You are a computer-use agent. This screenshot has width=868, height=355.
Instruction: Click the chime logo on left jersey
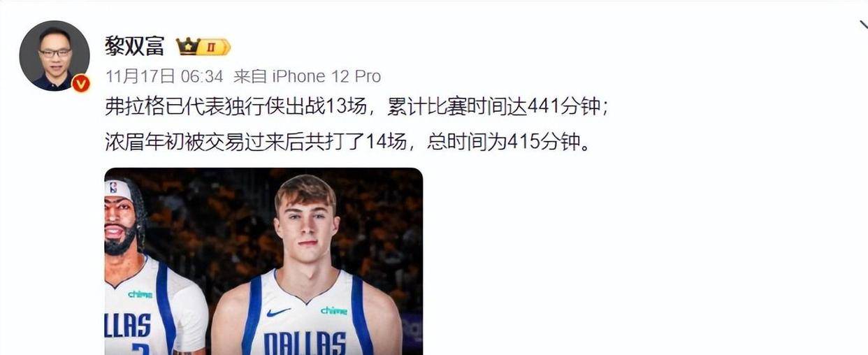pos(140,294)
